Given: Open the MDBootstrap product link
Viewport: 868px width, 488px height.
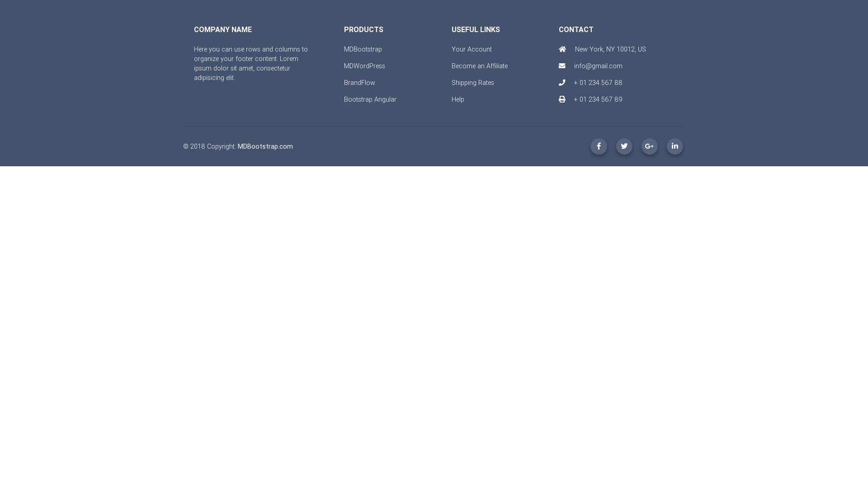Looking at the screenshot, I should (x=363, y=49).
